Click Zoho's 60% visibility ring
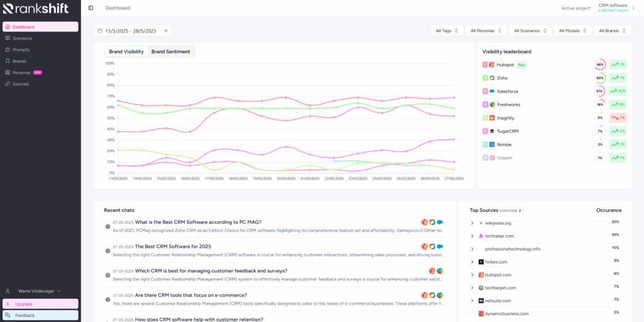This screenshot has width=644, height=322. pos(599,77)
